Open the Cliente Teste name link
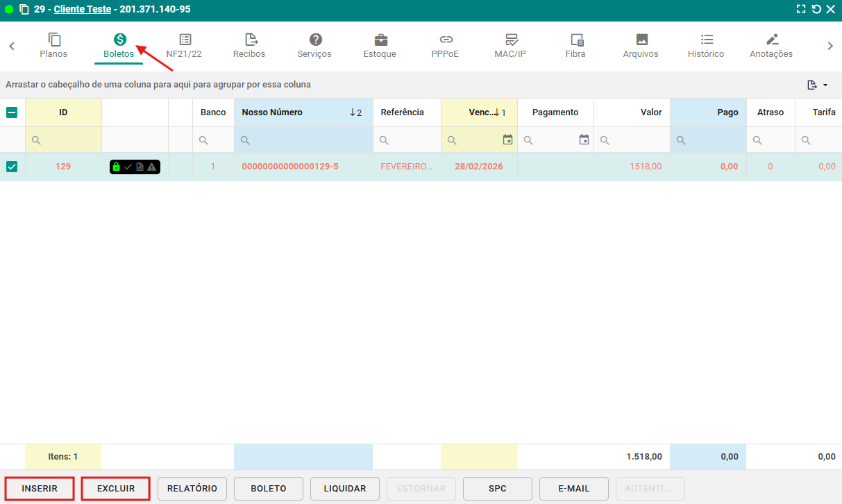 tap(82, 10)
